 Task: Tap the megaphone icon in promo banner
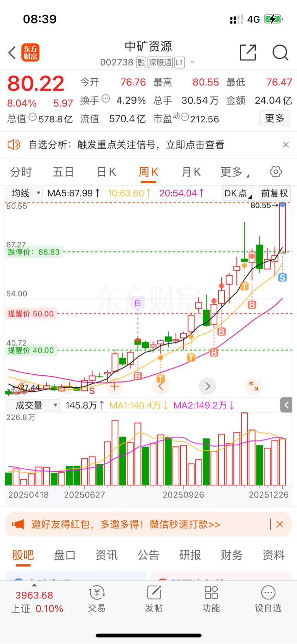coord(18,524)
